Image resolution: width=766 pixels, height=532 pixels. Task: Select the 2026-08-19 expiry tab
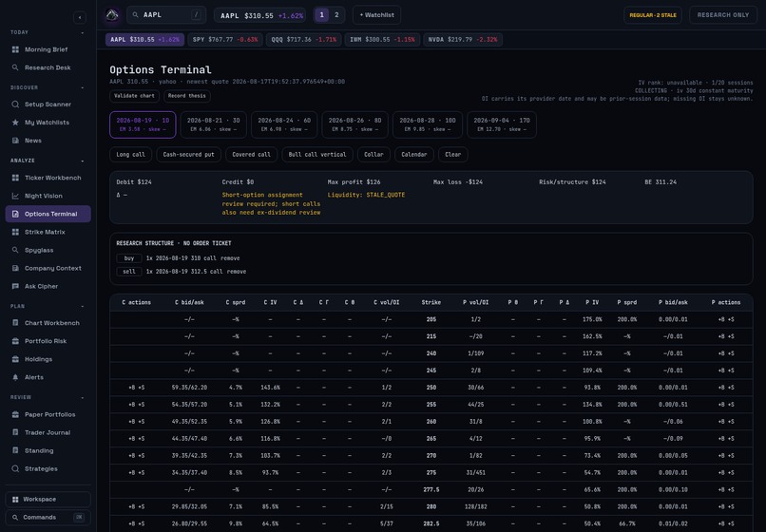coord(143,124)
